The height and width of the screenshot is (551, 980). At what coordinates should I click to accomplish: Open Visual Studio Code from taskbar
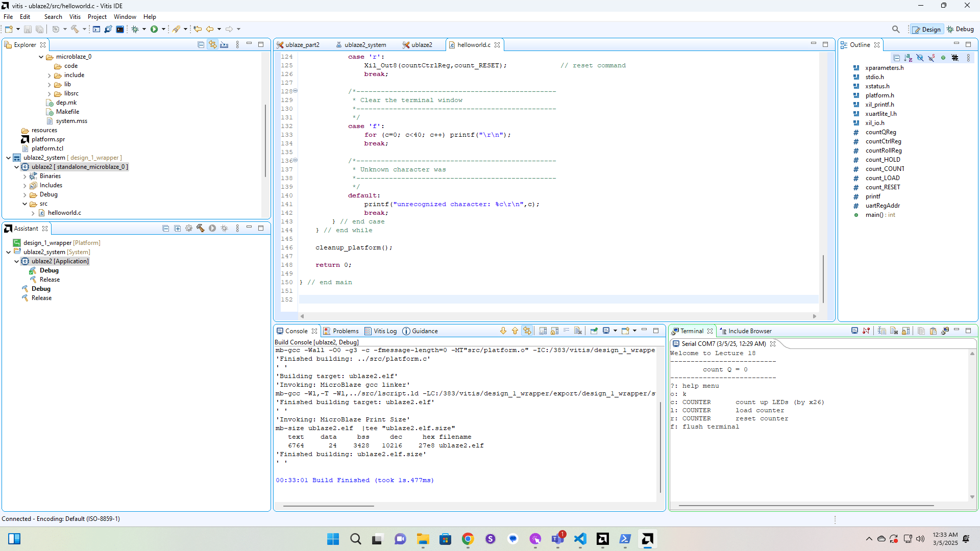click(x=580, y=539)
